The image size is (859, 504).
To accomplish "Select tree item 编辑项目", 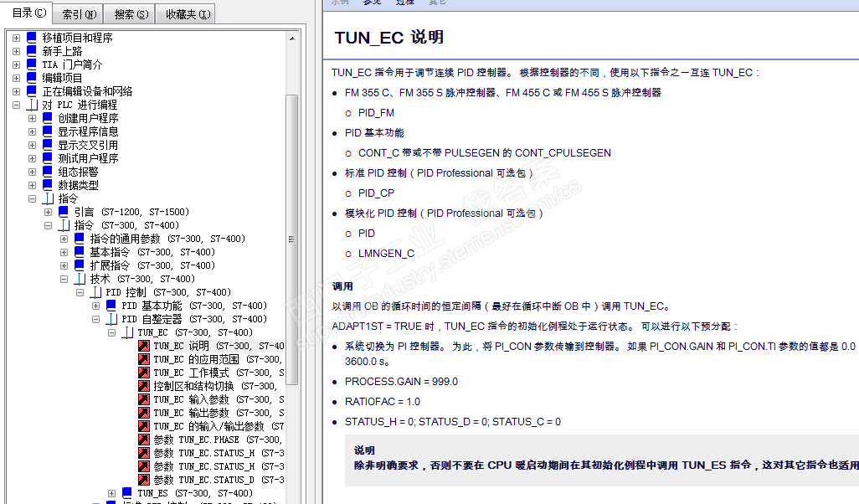I will tap(62, 79).
